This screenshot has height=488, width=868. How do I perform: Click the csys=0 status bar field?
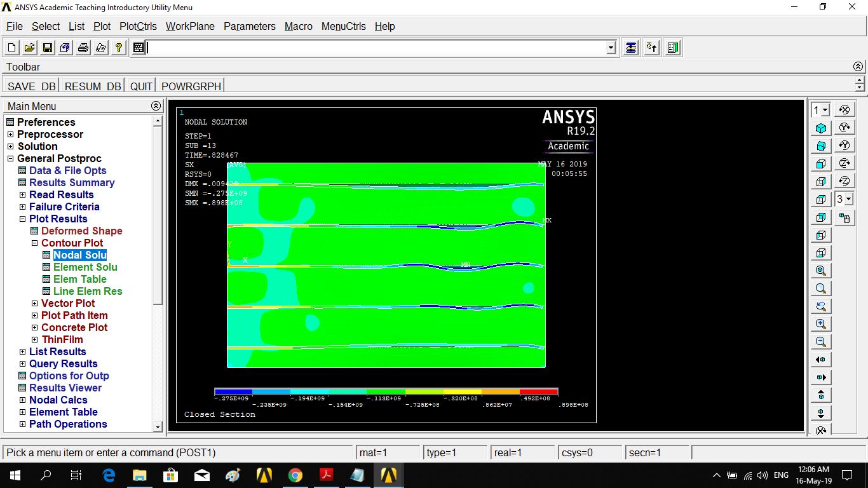(x=590, y=453)
